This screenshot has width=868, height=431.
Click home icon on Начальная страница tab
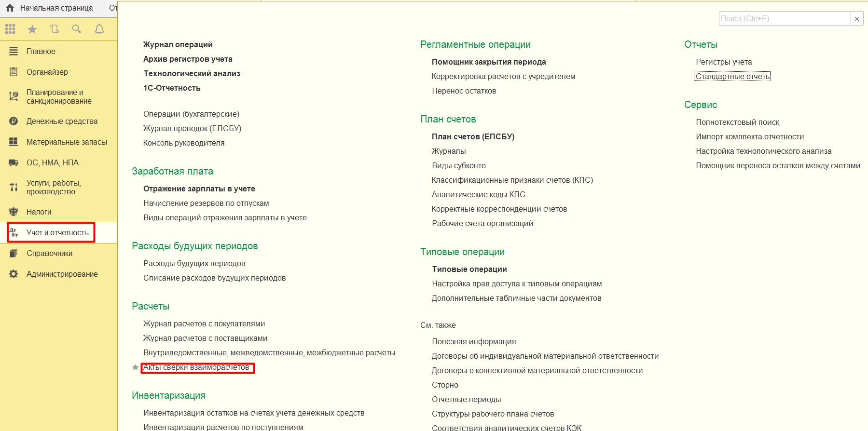[x=10, y=8]
